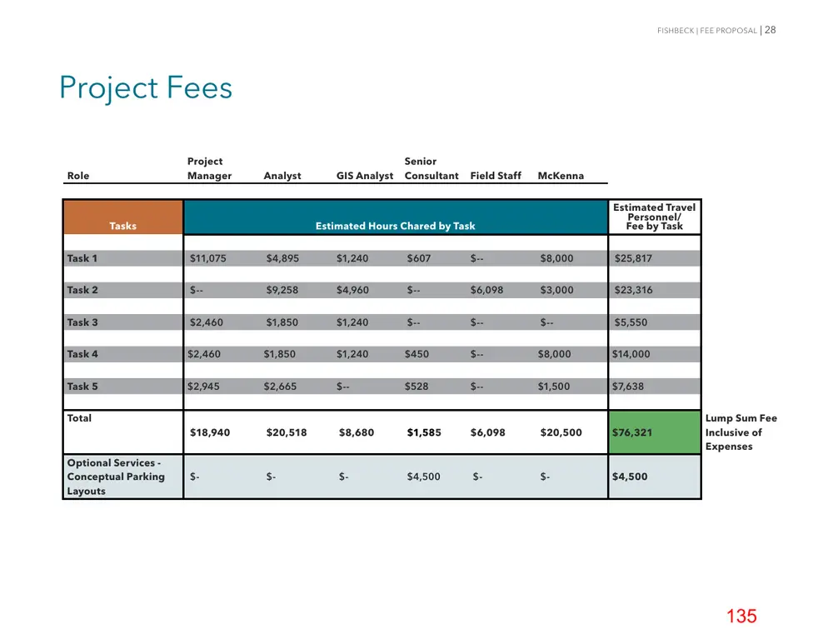Click the $18,940 Project Manager total
The height and width of the screenshot is (644, 833).
tap(210, 432)
